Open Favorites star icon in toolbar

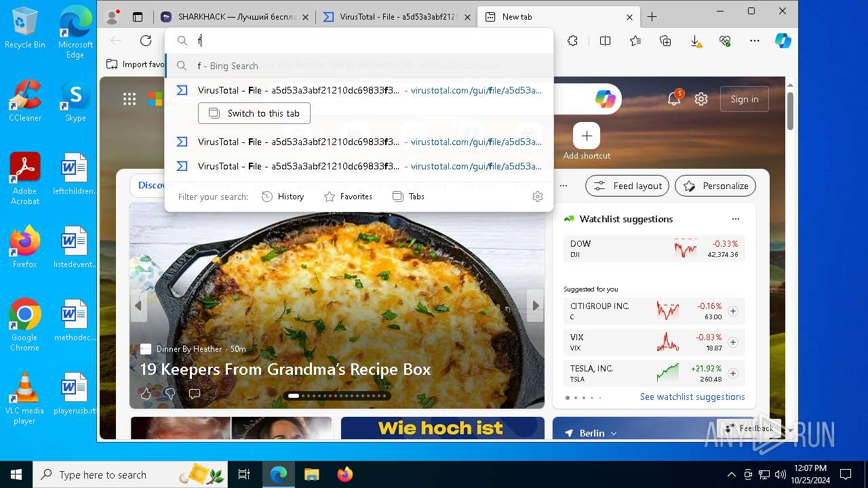(635, 41)
